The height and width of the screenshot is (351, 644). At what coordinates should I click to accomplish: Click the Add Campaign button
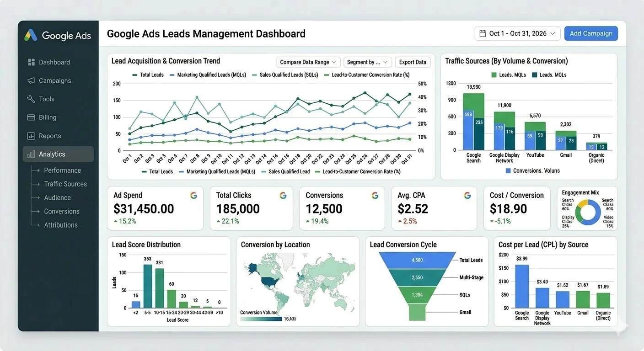pyautogui.click(x=590, y=33)
